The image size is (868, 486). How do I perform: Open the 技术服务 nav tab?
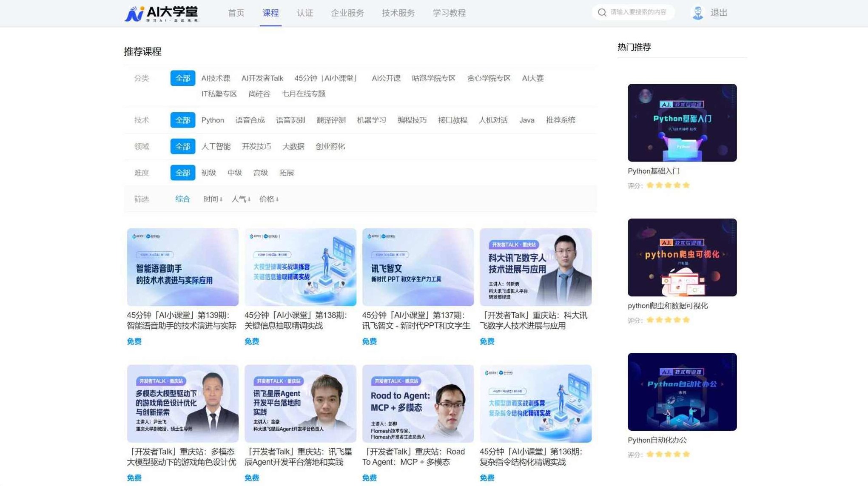click(398, 13)
